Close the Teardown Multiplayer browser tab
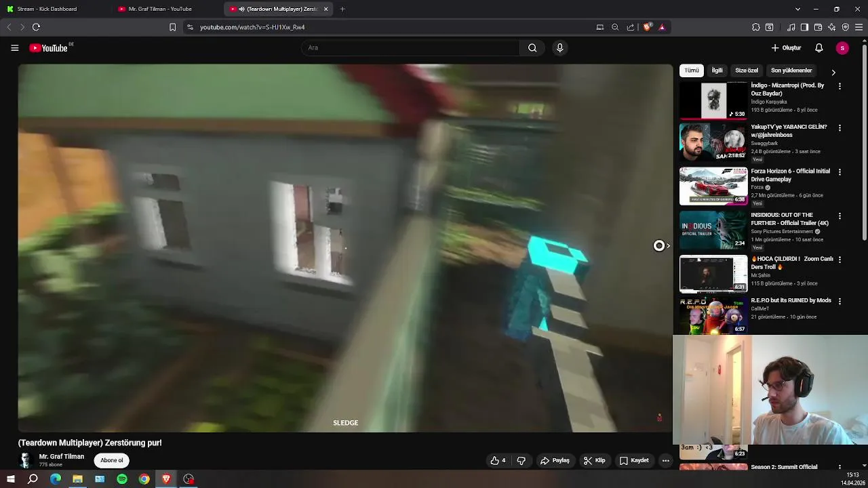 pyautogui.click(x=326, y=9)
